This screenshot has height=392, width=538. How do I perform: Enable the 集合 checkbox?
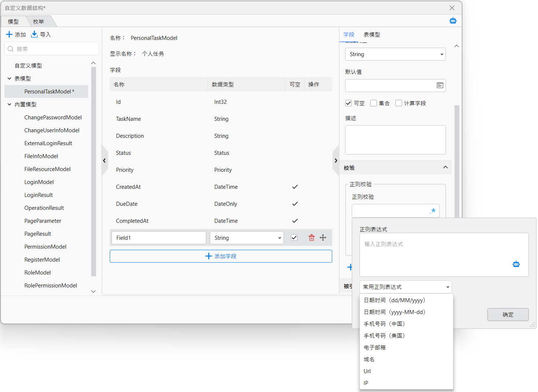pyautogui.click(x=374, y=103)
